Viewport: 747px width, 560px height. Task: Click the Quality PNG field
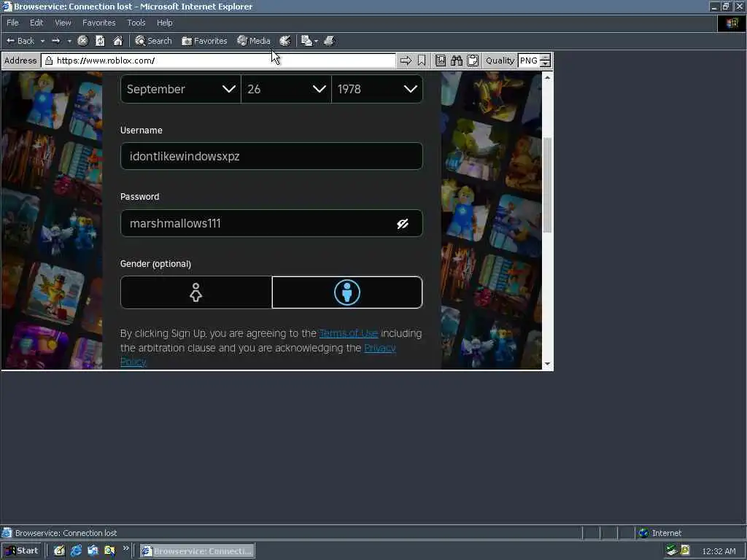[529, 61]
